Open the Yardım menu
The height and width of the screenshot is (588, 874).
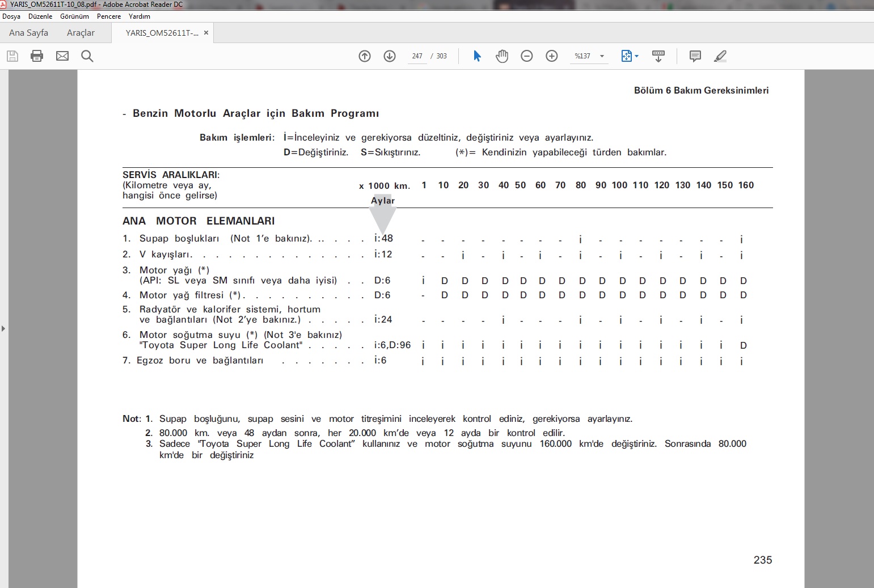tap(140, 16)
